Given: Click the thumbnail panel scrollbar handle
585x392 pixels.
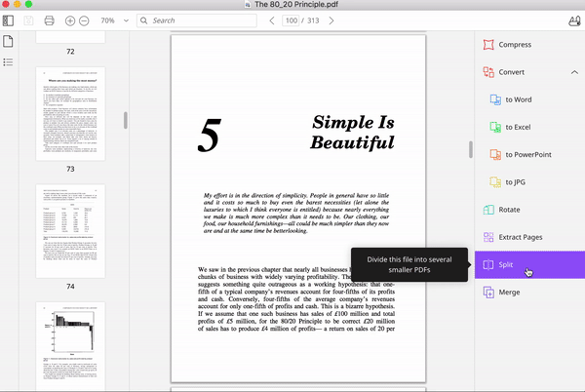Looking at the screenshot, I should [126, 121].
